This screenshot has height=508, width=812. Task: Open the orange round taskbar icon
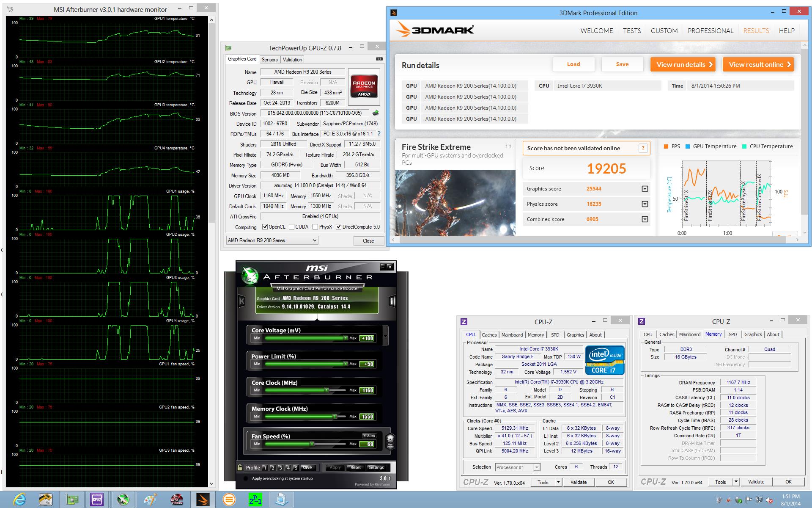tap(229, 500)
